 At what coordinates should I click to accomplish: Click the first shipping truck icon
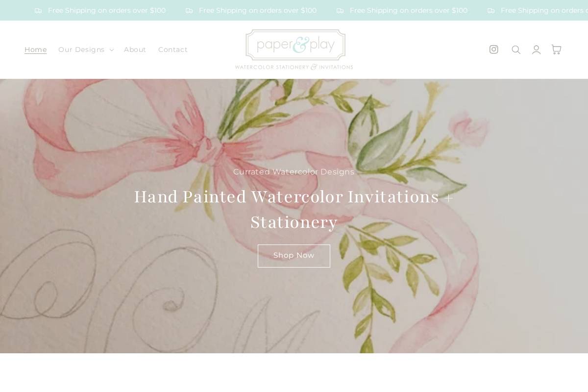coord(38,11)
